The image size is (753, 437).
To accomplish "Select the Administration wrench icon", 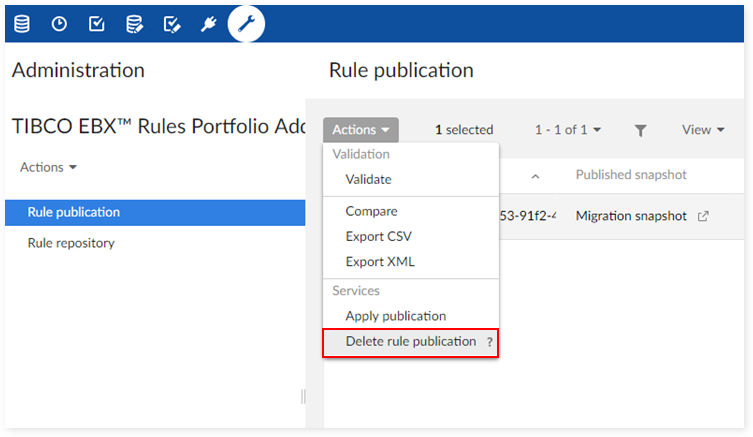I will [246, 24].
